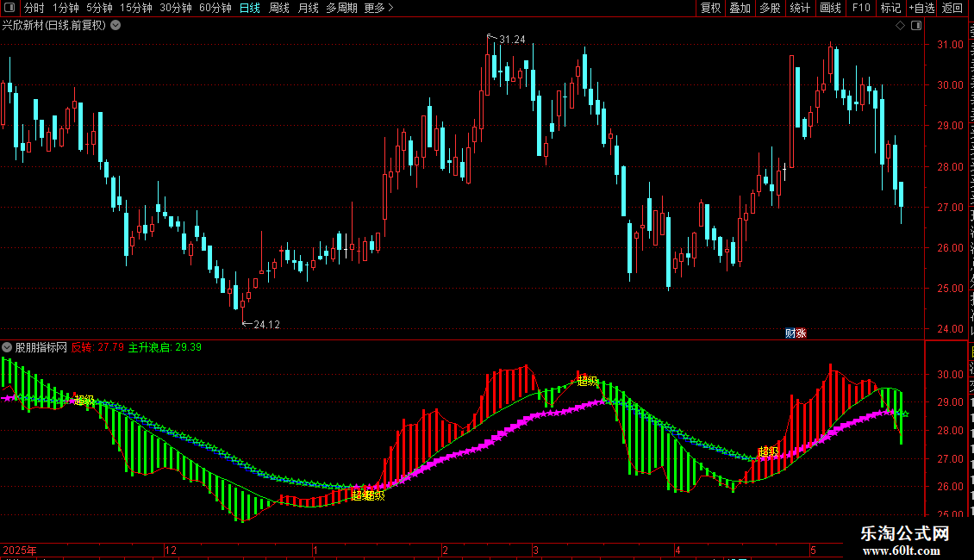Click the 超级 signal marker near April
974x560 pixels.
(x=768, y=451)
